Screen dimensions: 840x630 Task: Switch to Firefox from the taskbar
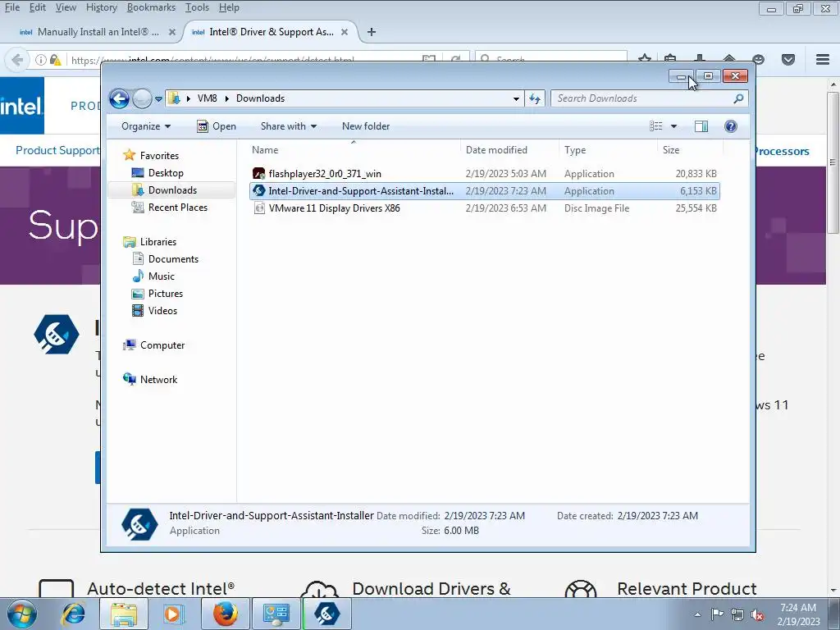pos(226,614)
